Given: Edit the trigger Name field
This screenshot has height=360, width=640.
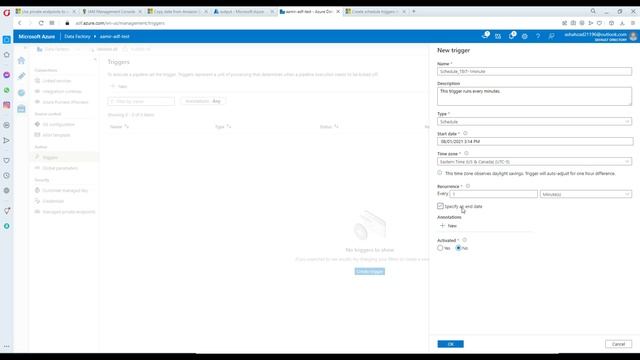Looking at the screenshot, I should pyautogui.click(x=534, y=71).
